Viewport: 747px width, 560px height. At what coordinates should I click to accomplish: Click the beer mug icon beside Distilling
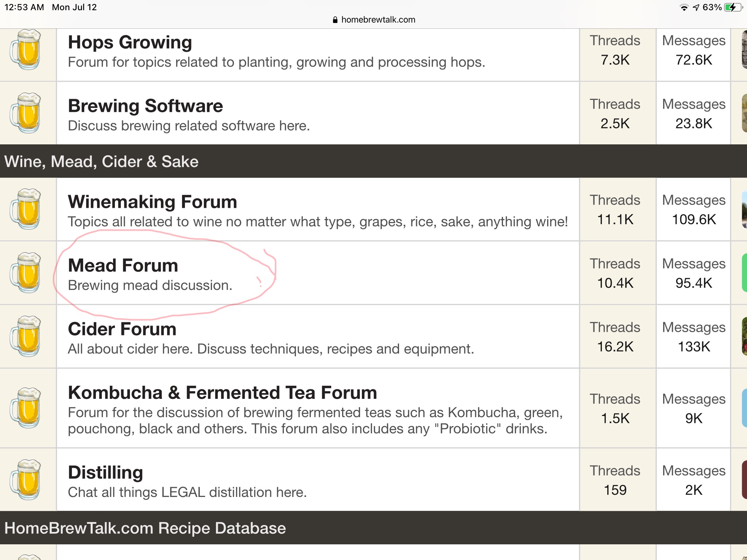coord(26,479)
